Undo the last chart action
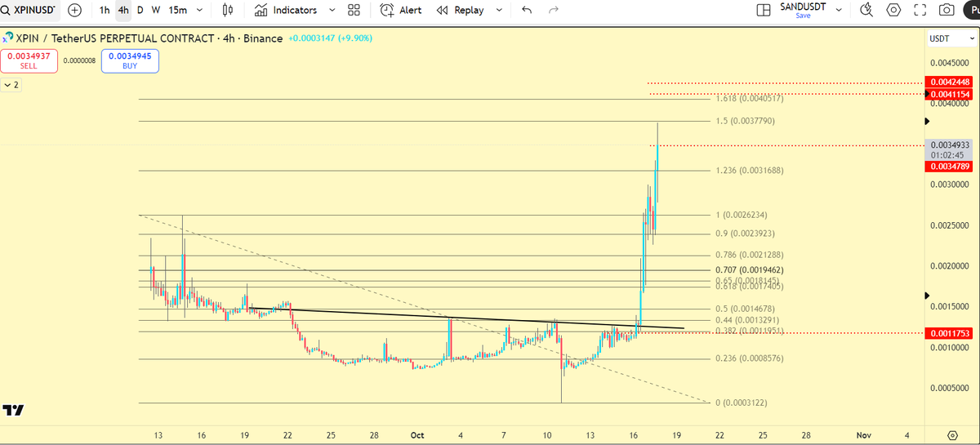The height and width of the screenshot is (445, 980). [x=527, y=10]
